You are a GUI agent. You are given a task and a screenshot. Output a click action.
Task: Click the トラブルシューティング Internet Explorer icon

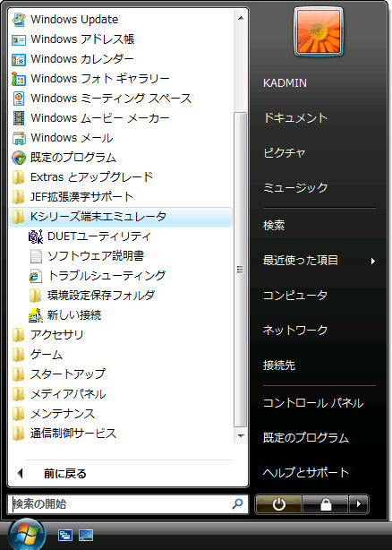[x=36, y=276]
